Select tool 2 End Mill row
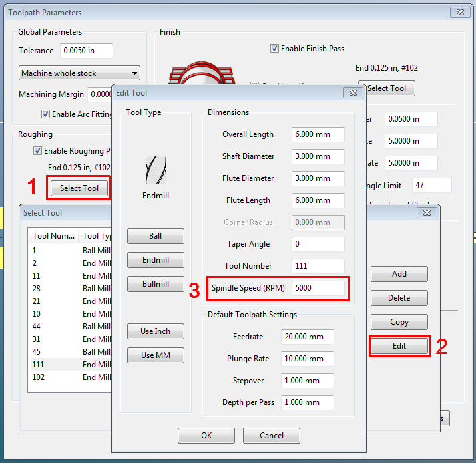 (71, 263)
